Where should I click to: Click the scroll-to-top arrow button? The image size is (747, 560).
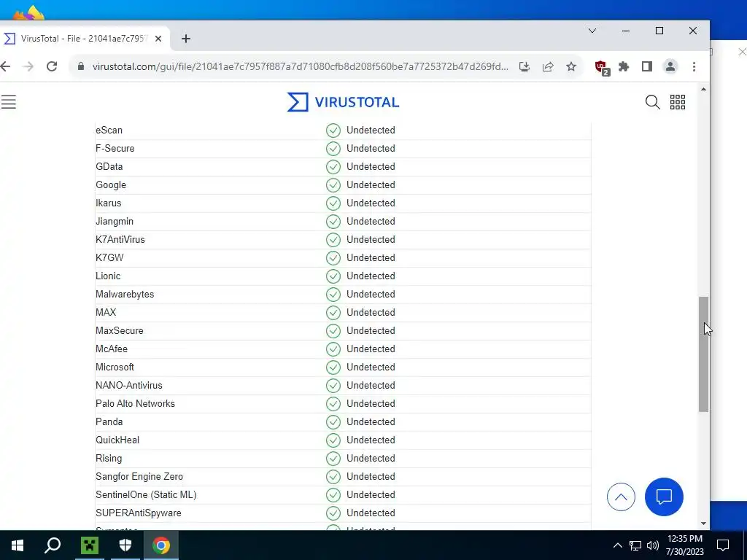[x=621, y=497]
